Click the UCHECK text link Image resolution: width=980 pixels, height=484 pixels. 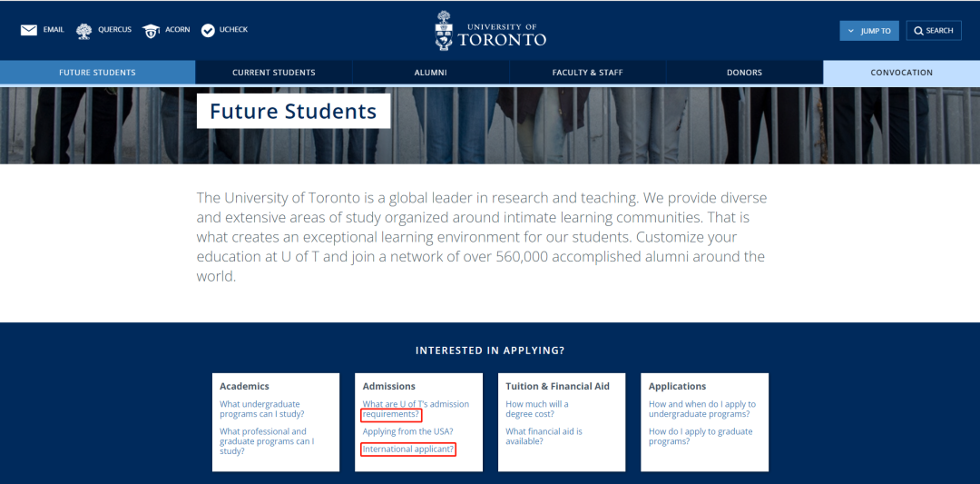click(x=234, y=30)
